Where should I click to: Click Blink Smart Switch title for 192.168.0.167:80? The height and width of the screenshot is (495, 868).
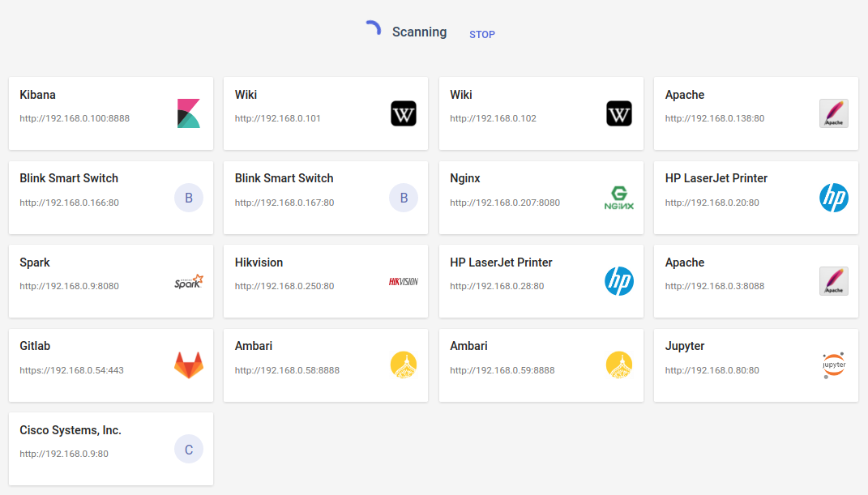tap(284, 178)
